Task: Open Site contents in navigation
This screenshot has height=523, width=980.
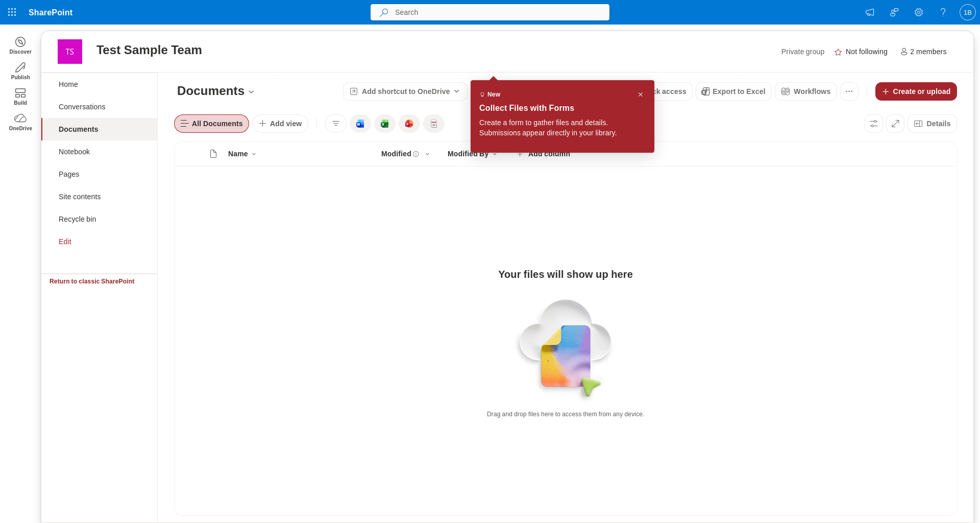Action: (100, 197)
